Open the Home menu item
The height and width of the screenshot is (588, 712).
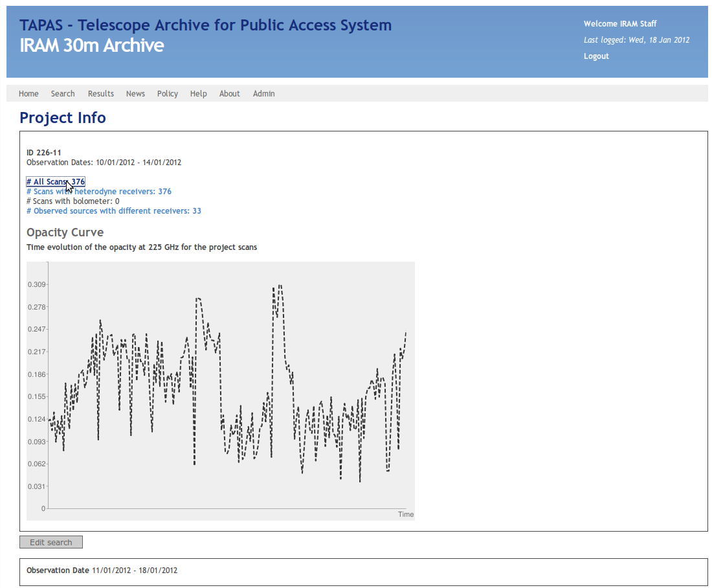click(x=28, y=94)
